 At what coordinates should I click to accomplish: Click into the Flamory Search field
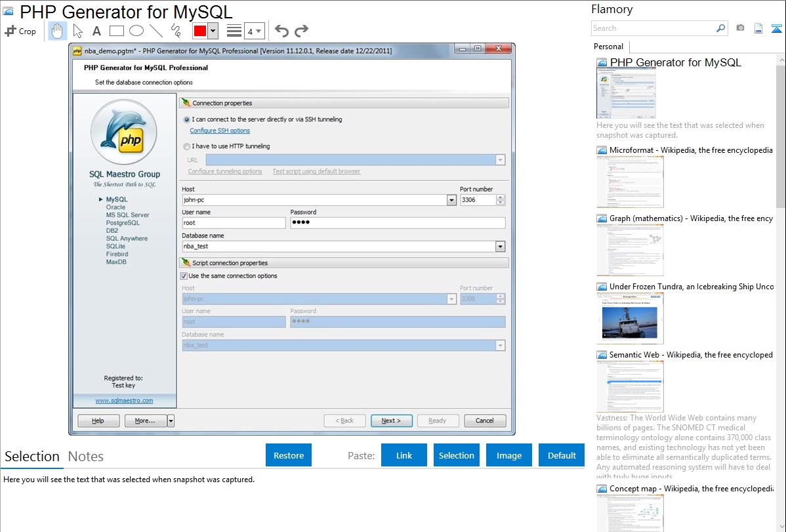click(653, 28)
